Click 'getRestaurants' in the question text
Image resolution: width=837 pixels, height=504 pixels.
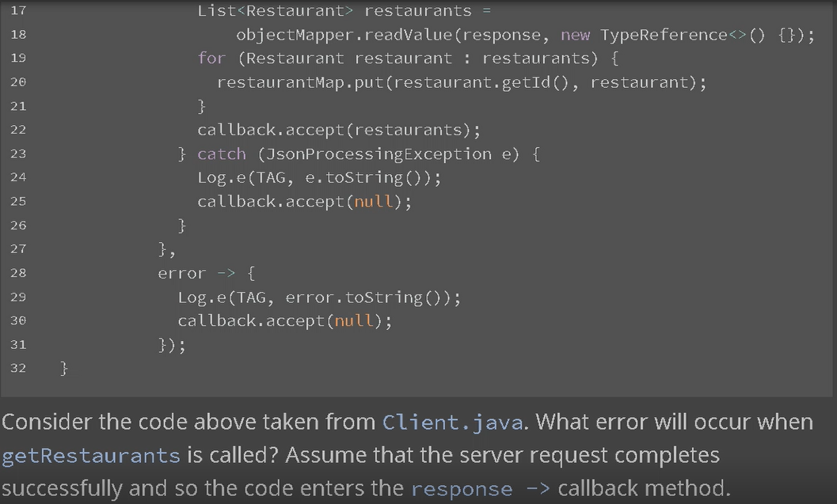[x=91, y=456]
